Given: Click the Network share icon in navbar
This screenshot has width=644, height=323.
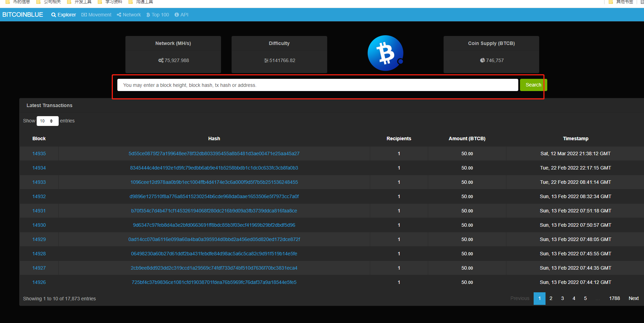Looking at the screenshot, I should tap(119, 15).
